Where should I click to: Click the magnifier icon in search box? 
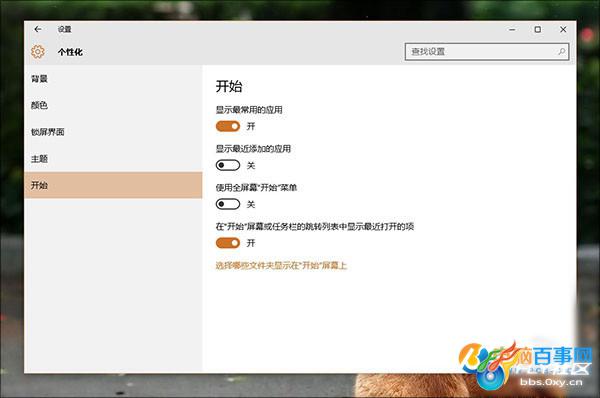[561, 51]
